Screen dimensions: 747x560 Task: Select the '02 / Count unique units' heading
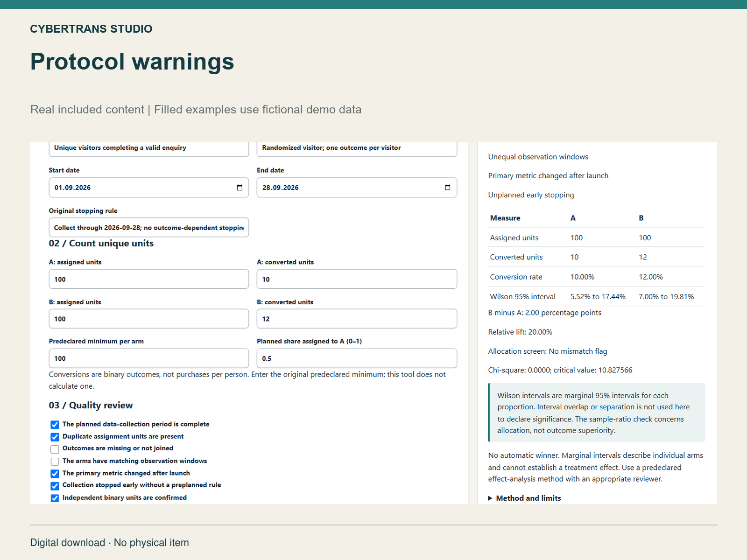coord(101,243)
